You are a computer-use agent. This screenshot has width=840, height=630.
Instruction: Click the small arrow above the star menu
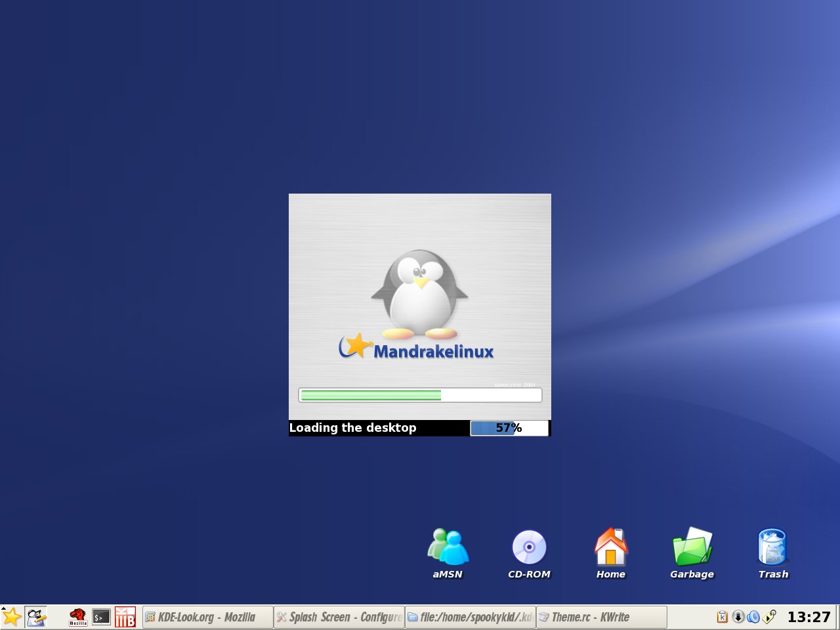click(3, 608)
